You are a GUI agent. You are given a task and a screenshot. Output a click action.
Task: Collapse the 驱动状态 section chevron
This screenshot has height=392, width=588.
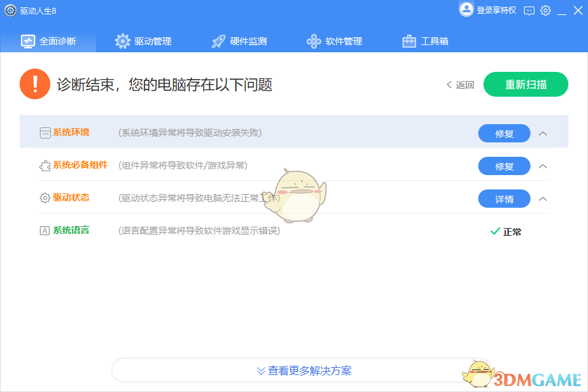coord(542,199)
